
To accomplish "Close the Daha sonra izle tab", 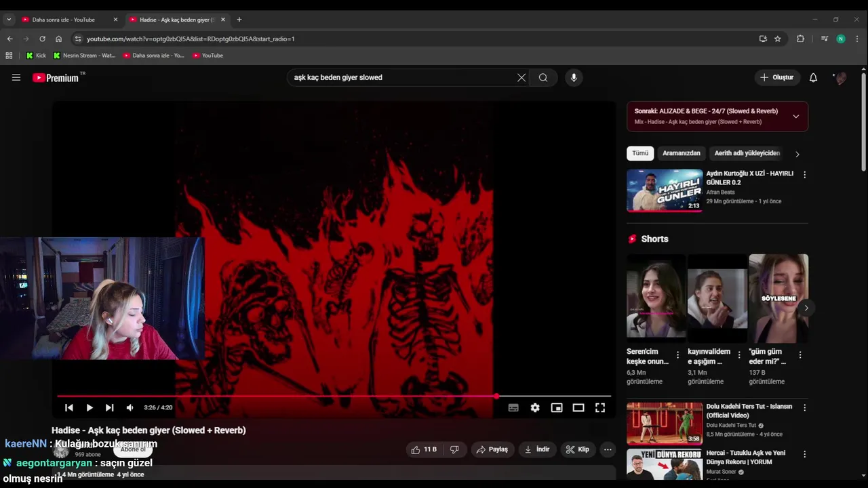I will coord(115,20).
